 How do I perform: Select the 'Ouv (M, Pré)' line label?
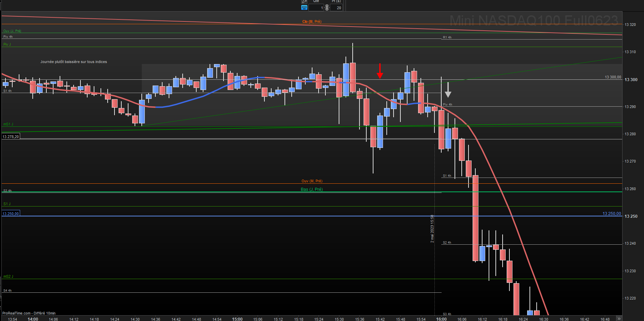[x=312, y=181]
